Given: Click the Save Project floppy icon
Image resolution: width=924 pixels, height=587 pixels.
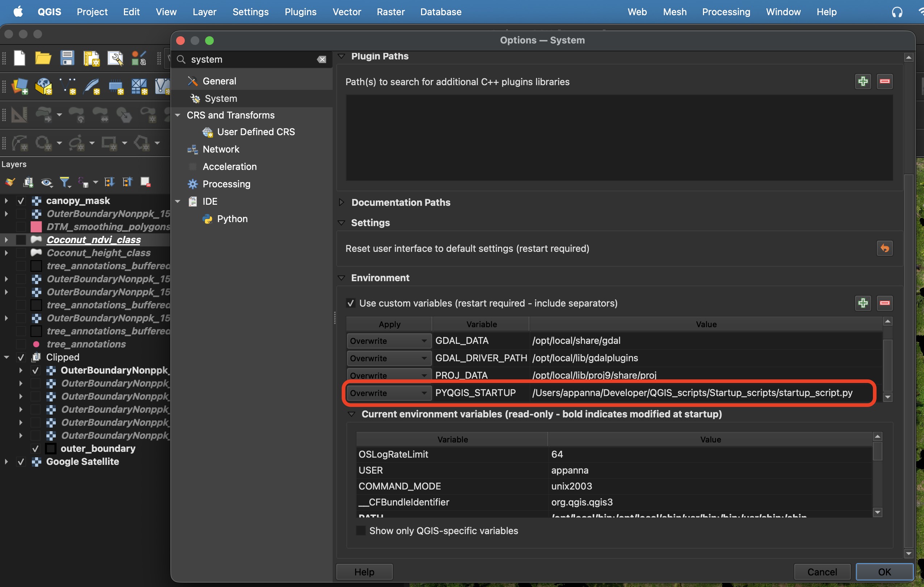Looking at the screenshot, I should (67, 58).
